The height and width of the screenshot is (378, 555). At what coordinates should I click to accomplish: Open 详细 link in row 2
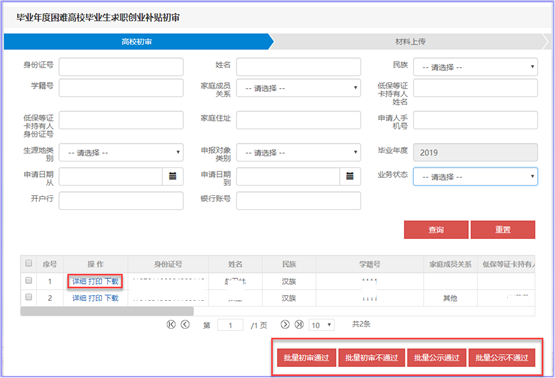(x=79, y=298)
